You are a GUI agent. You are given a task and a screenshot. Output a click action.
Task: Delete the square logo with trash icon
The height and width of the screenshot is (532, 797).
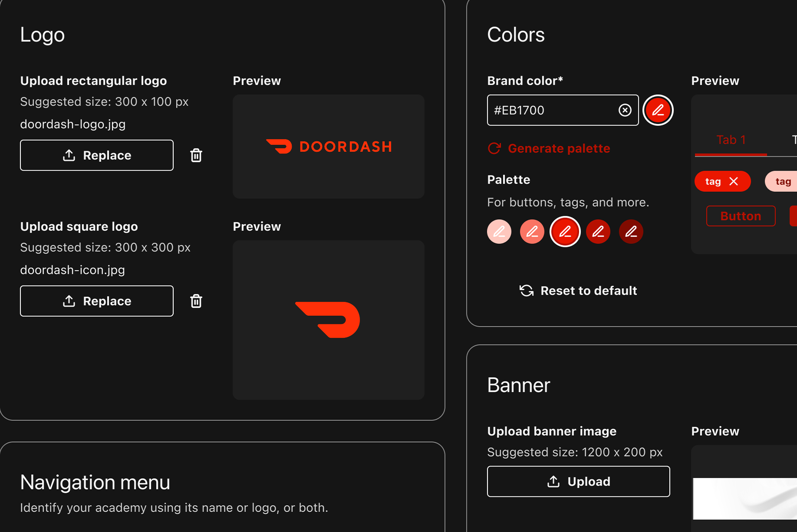pyautogui.click(x=196, y=301)
